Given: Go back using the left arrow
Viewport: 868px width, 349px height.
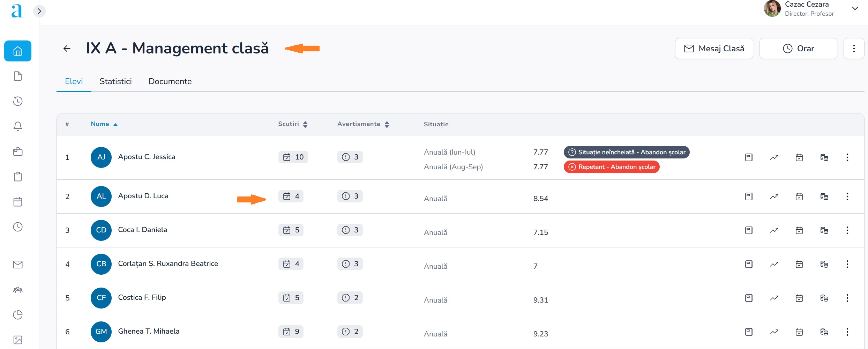Looking at the screenshot, I should pos(67,49).
